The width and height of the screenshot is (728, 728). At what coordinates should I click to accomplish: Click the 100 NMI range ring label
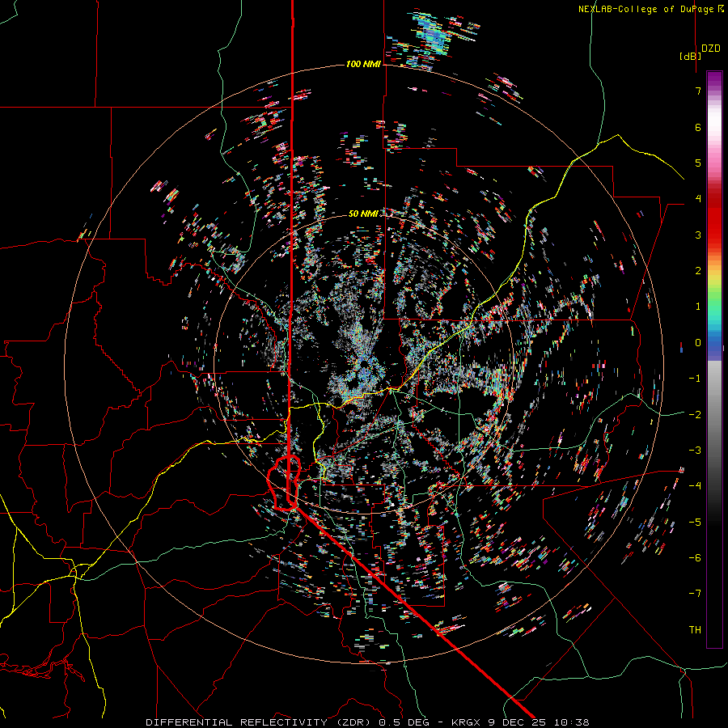click(x=363, y=64)
